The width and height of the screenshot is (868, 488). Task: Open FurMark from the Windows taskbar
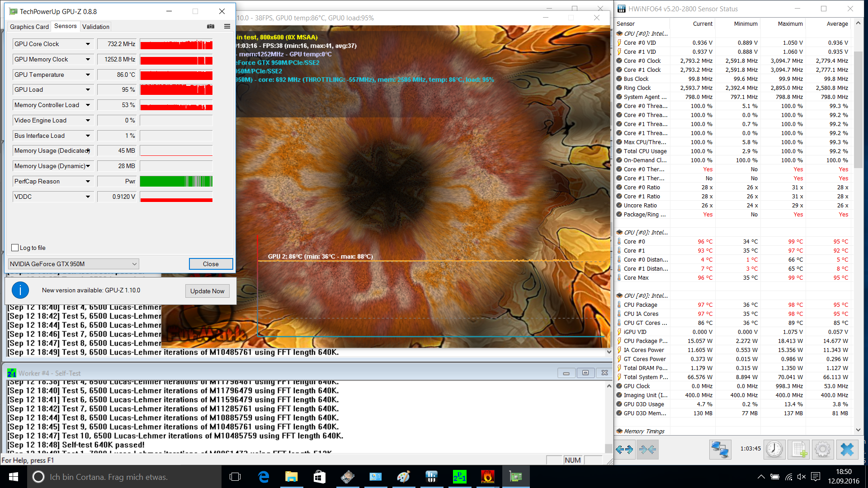(487, 477)
